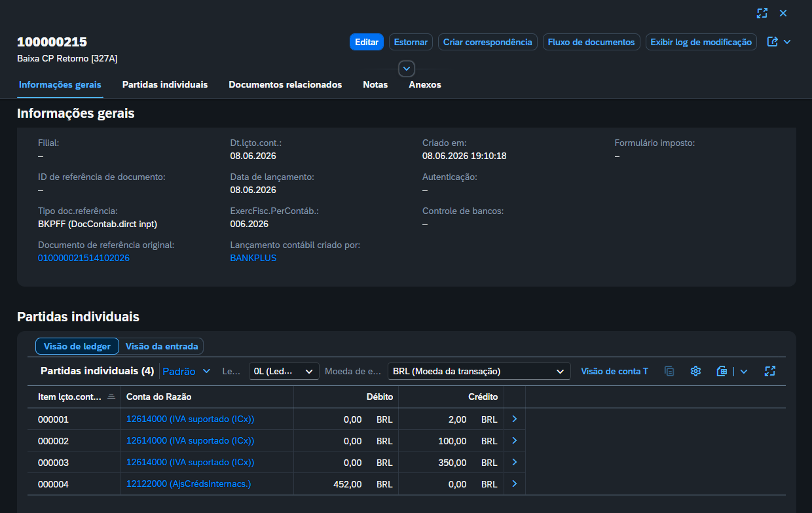Close the document window
The height and width of the screenshot is (513, 812).
[783, 13]
